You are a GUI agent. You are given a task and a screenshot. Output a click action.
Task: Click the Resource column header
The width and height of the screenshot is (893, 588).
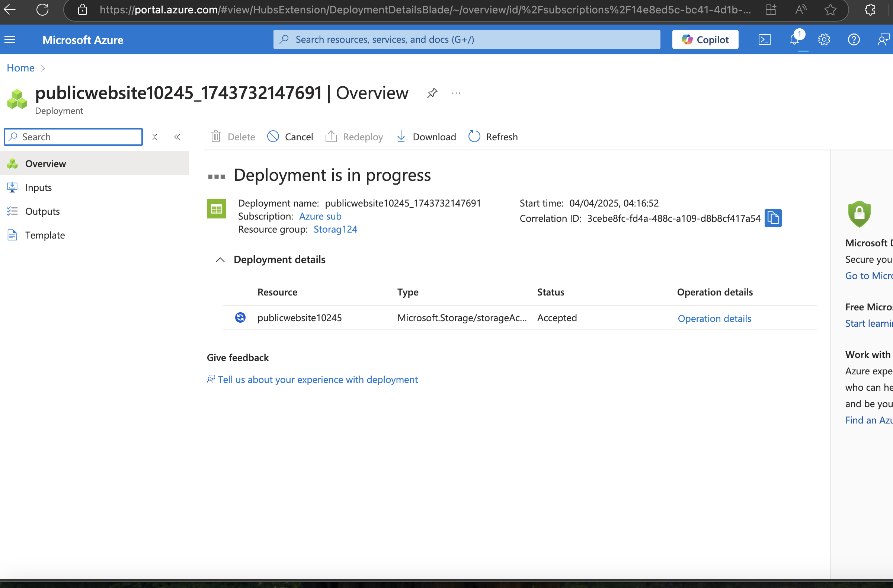277,292
